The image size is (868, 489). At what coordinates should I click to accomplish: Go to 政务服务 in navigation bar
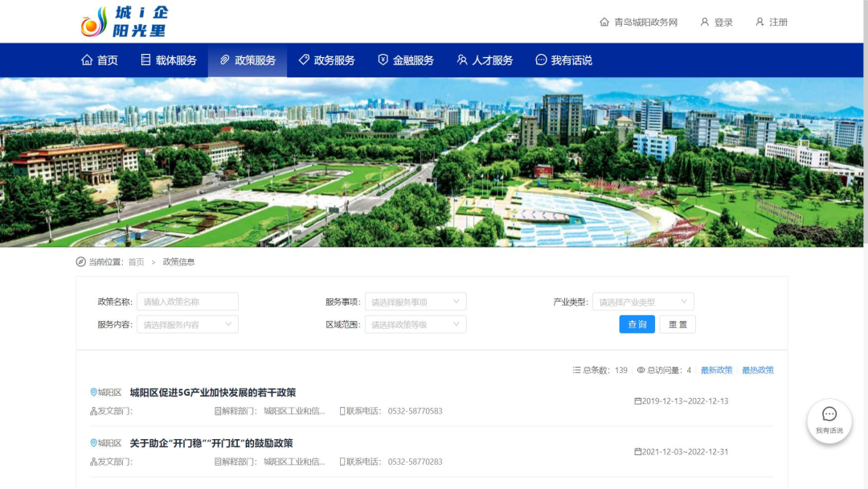coord(326,60)
